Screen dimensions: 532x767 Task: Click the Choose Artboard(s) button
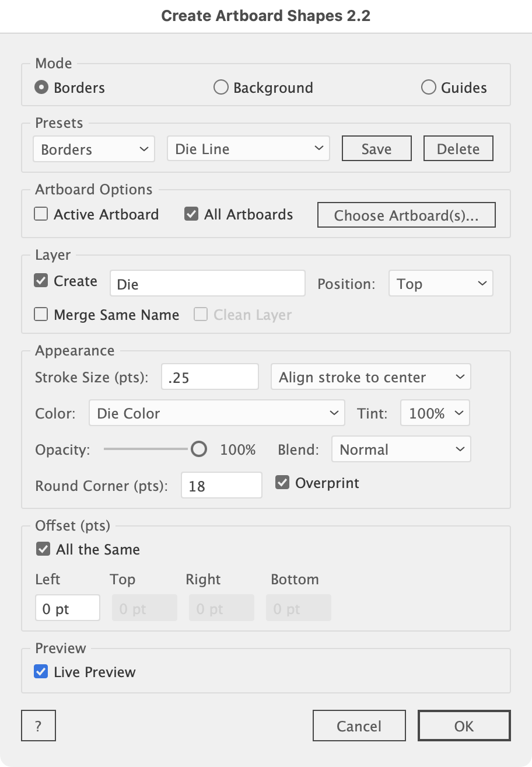pyautogui.click(x=406, y=215)
